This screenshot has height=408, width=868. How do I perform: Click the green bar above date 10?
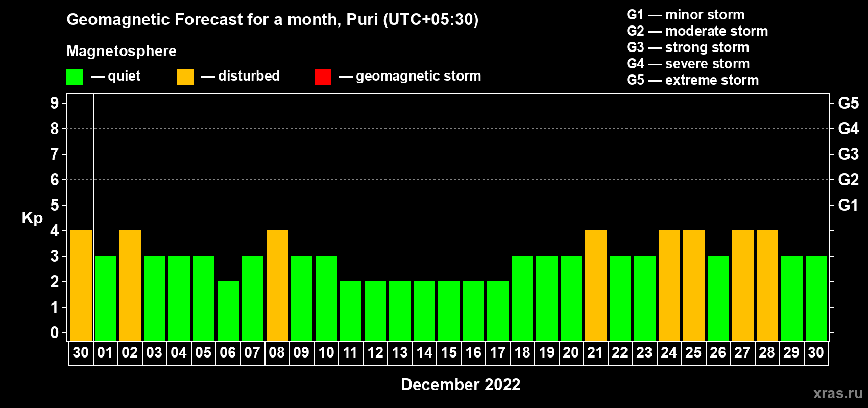[x=326, y=298]
